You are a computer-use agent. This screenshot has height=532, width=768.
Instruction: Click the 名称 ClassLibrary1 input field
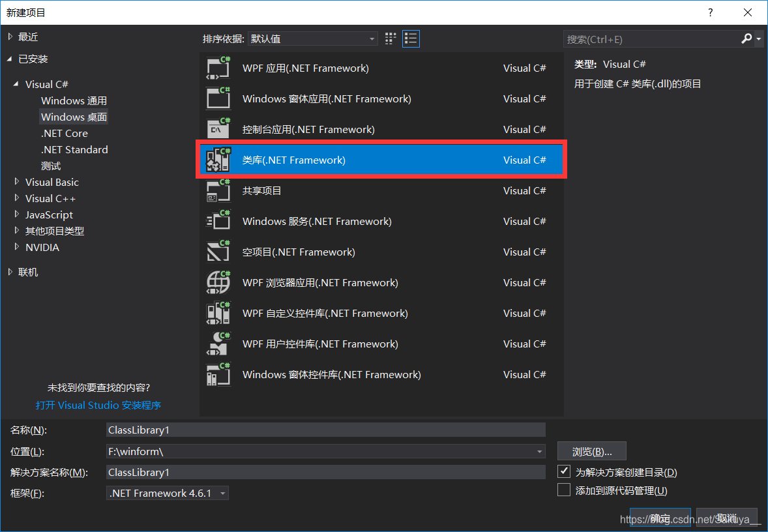(x=326, y=430)
